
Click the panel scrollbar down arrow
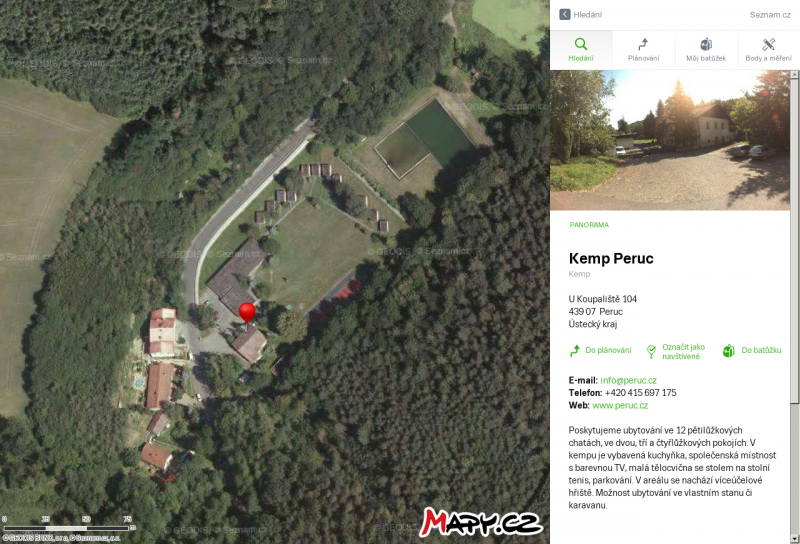click(x=794, y=539)
